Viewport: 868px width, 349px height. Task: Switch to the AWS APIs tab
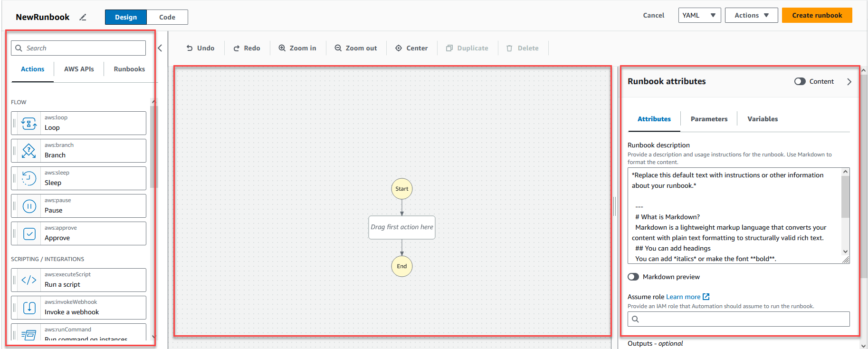(79, 69)
